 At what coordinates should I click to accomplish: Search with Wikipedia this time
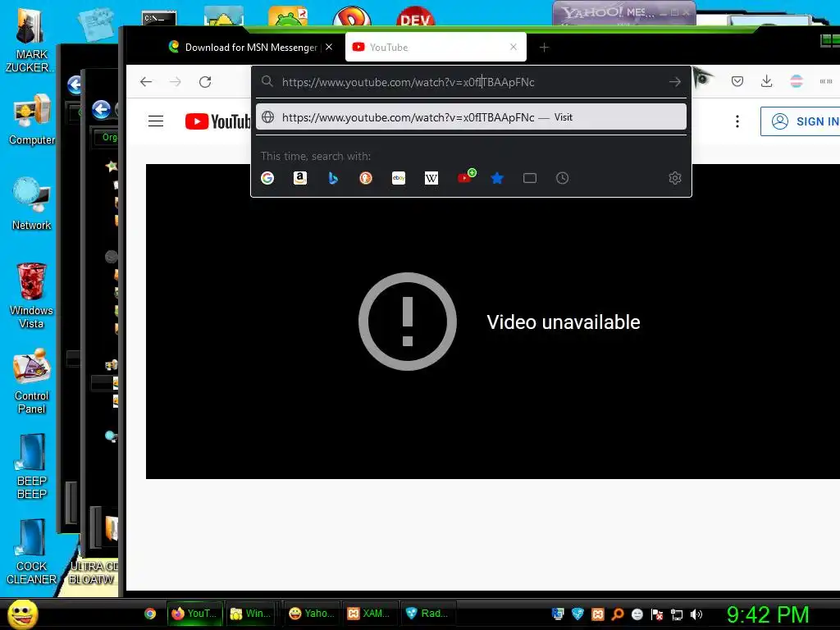[x=431, y=178]
